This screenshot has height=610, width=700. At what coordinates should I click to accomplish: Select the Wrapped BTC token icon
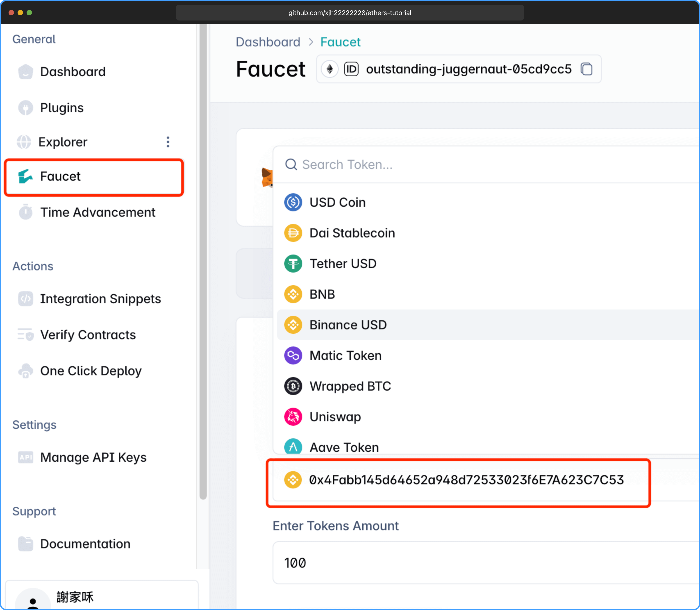293,386
